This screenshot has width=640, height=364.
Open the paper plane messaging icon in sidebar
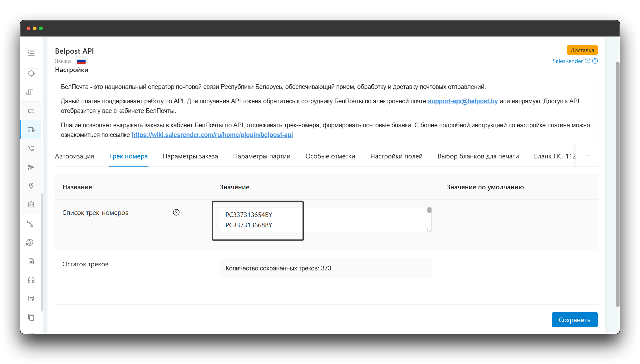tap(31, 167)
